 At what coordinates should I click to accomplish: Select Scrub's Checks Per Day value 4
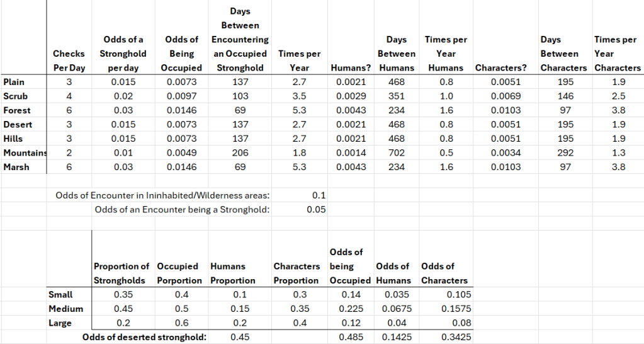click(x=69, y=96)
